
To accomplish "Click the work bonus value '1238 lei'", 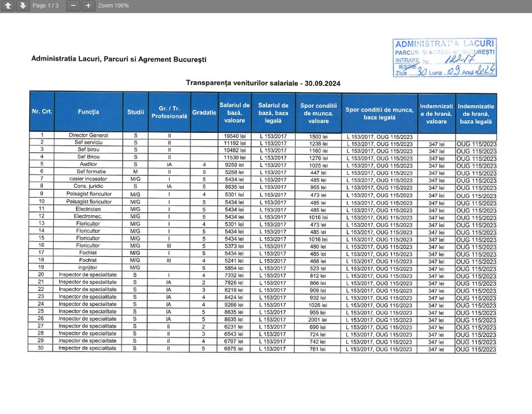I will coord(318,144).
